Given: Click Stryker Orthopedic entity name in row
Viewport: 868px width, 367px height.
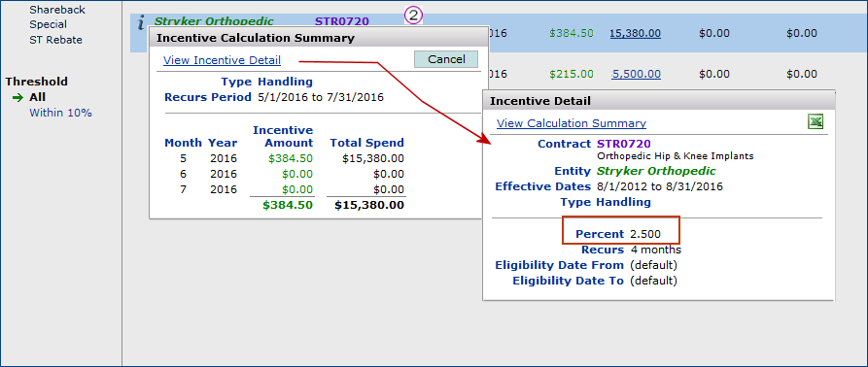Looking at the screenshot, I should click(x=214, y=21).
